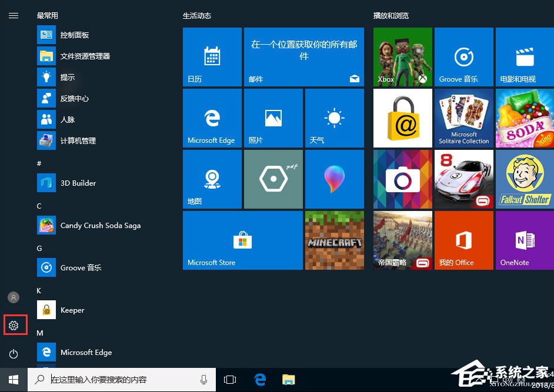Open the 地图 Maps tile
Screen dimensions: 554x392
coord(212,179)
